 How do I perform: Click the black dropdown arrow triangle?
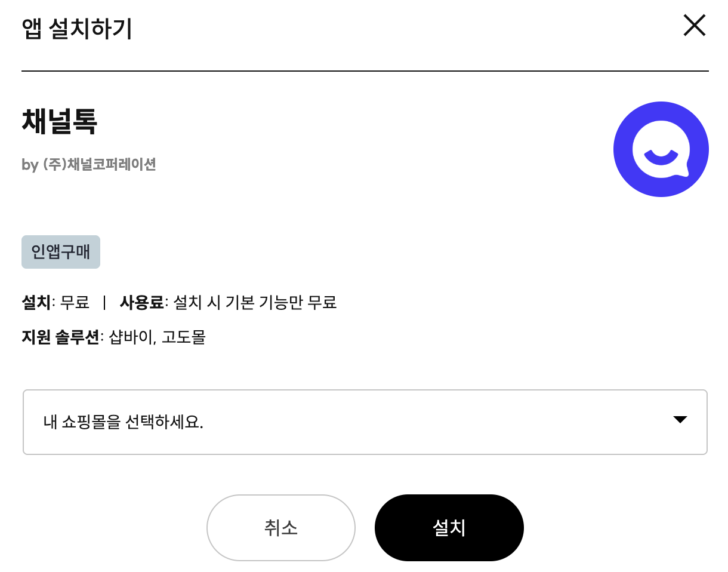click(680, 420)
